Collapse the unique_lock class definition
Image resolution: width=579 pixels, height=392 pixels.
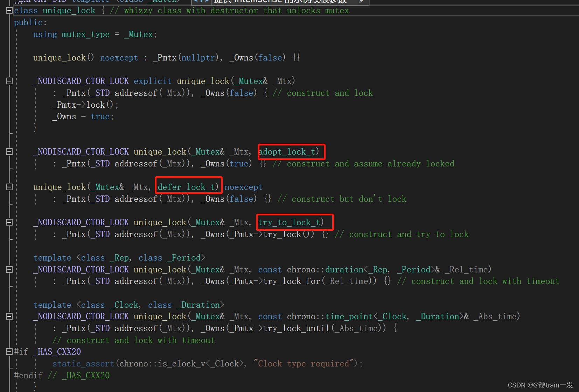coord(9,10)
